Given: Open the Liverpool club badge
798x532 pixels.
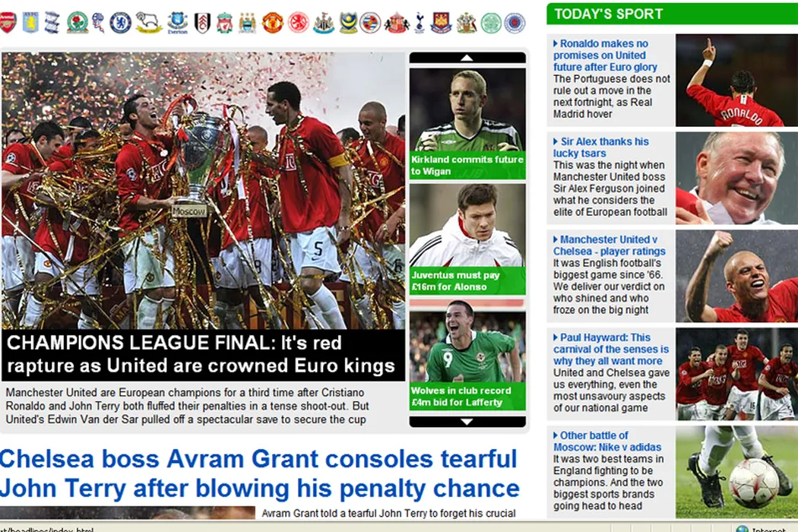Looking at the screenshot, I should point(224,23).
